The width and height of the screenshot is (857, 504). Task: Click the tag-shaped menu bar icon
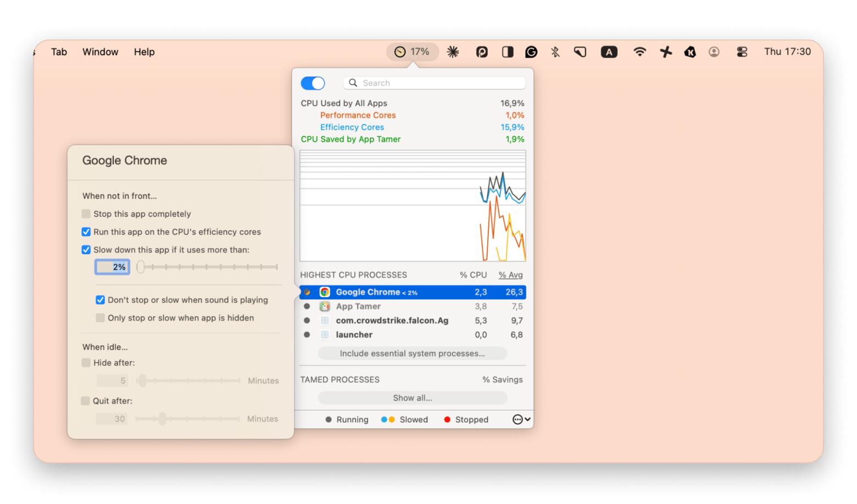pyautogui.click(x=580, y=52)
